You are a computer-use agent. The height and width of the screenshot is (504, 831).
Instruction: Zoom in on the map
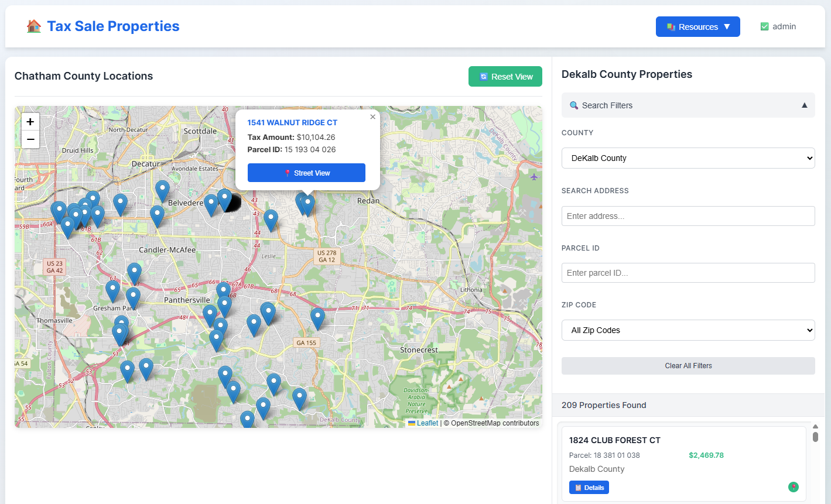click(x=30, y=122)
